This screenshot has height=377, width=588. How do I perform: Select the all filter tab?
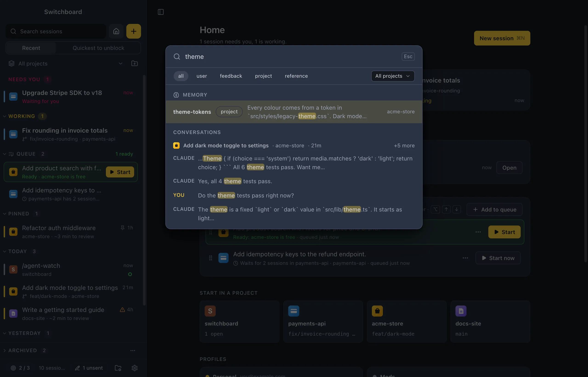[181, 76]
